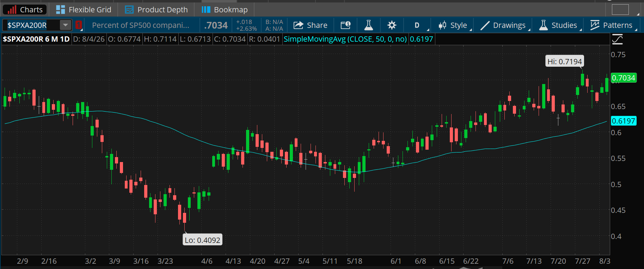Click the 6/1 date on time axis
Screen dimensions: 644x269
click(x=396, y=261)
